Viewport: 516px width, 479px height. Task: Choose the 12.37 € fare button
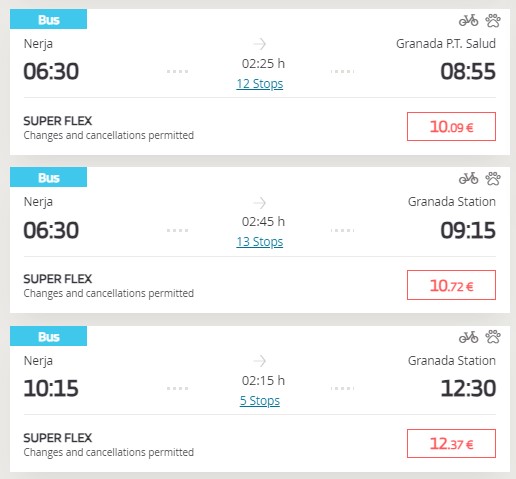click(451, 444)
